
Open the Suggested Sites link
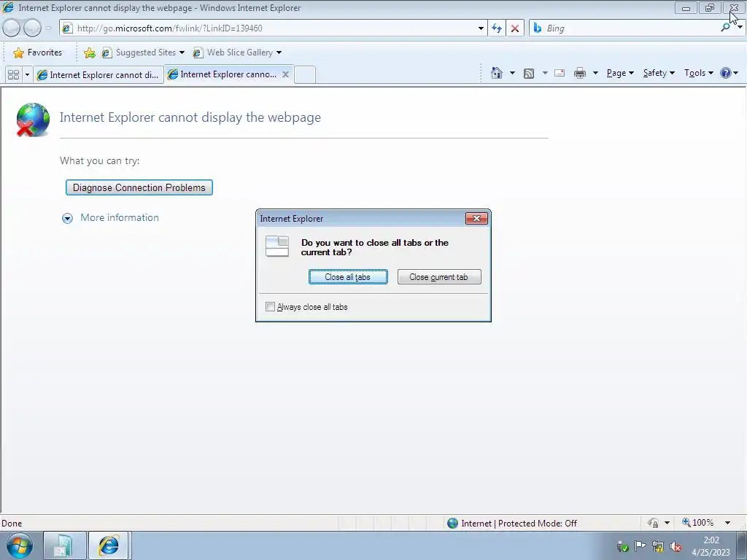tap(143, 52)
